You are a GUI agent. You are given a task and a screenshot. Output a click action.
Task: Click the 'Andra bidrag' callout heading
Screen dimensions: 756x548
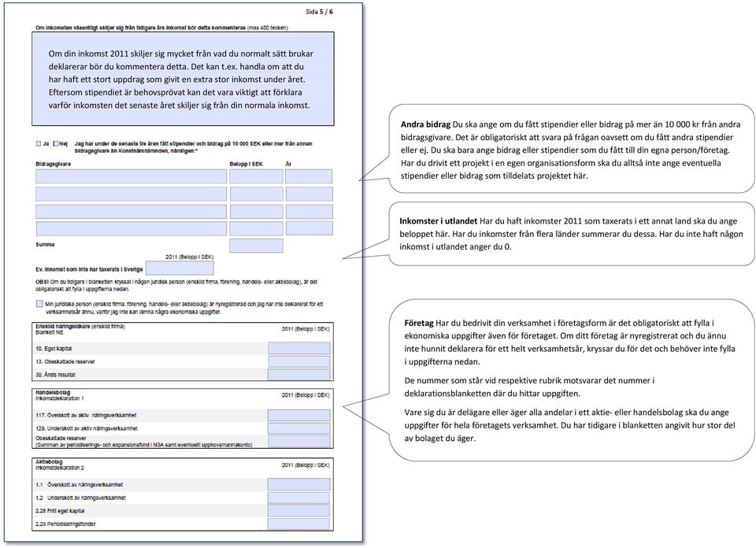425,124
